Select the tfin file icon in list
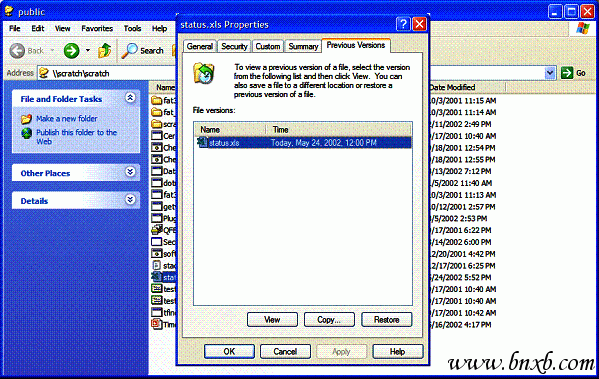Viewport: 599px width, 379px height. pyautogui.click(x=157, y=312)
